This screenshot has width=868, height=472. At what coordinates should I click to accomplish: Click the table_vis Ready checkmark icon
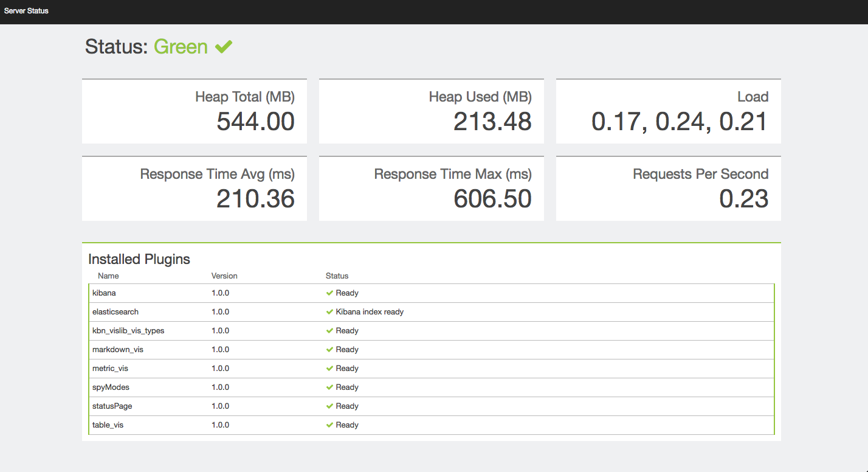click(329, 425)
